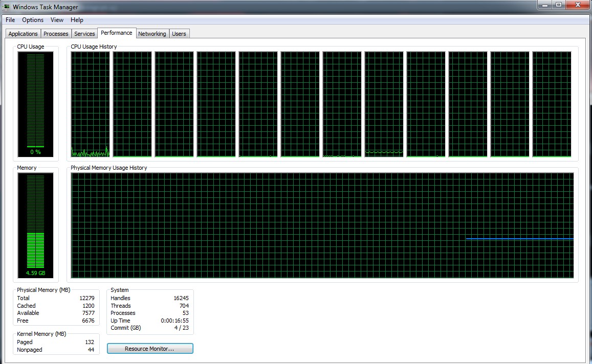The width and height of the screenshot is (592, 364).
Task: Click the Commit (GB) value 4 / 23
Action: pos(182,328)
